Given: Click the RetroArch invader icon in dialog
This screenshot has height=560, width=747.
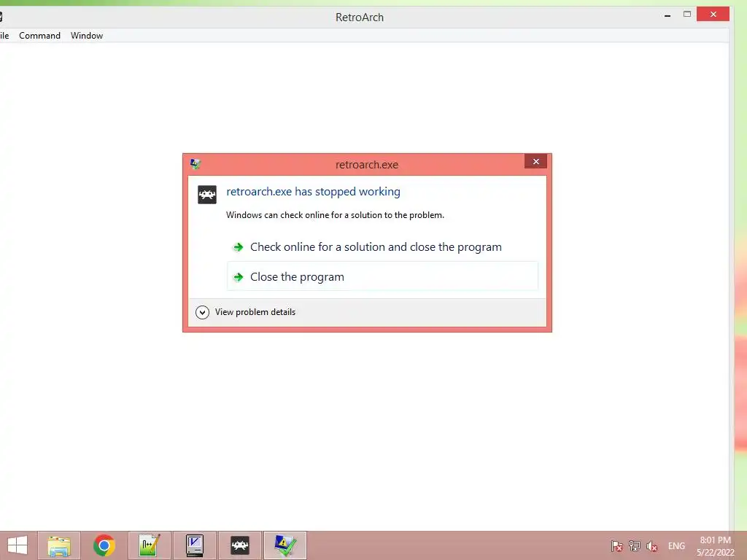Looking at the screenshot, I should 206,195.
